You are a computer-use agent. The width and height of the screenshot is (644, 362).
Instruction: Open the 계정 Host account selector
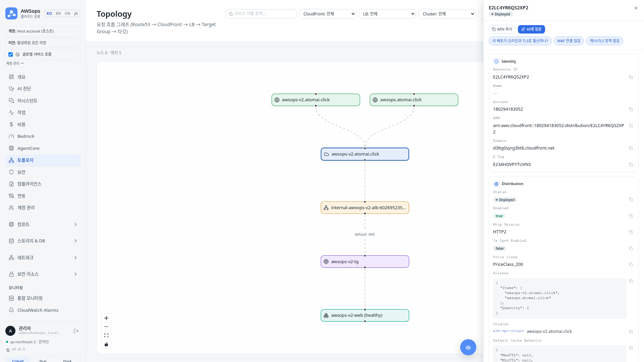click(43, 31)
